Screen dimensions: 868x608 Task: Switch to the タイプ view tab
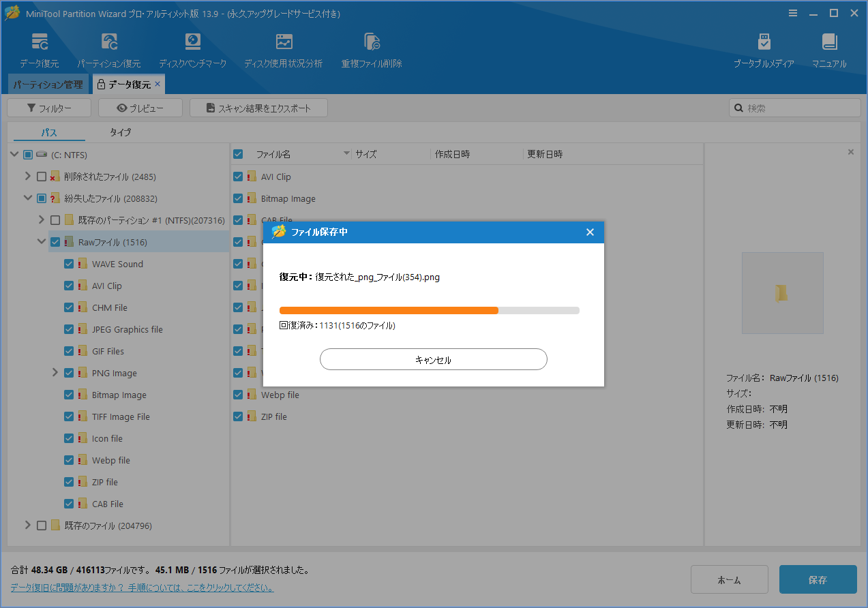120,132
